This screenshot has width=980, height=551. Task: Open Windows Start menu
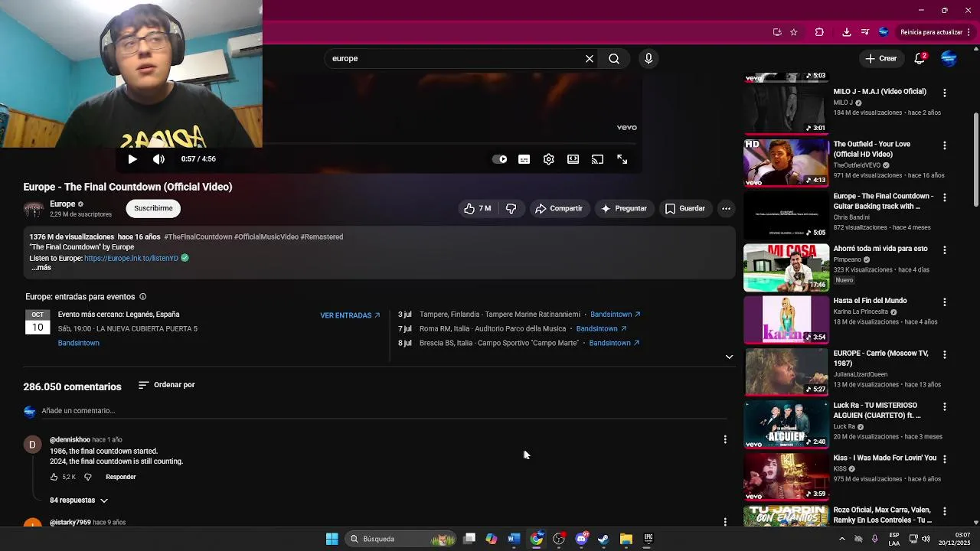[332, 539]
